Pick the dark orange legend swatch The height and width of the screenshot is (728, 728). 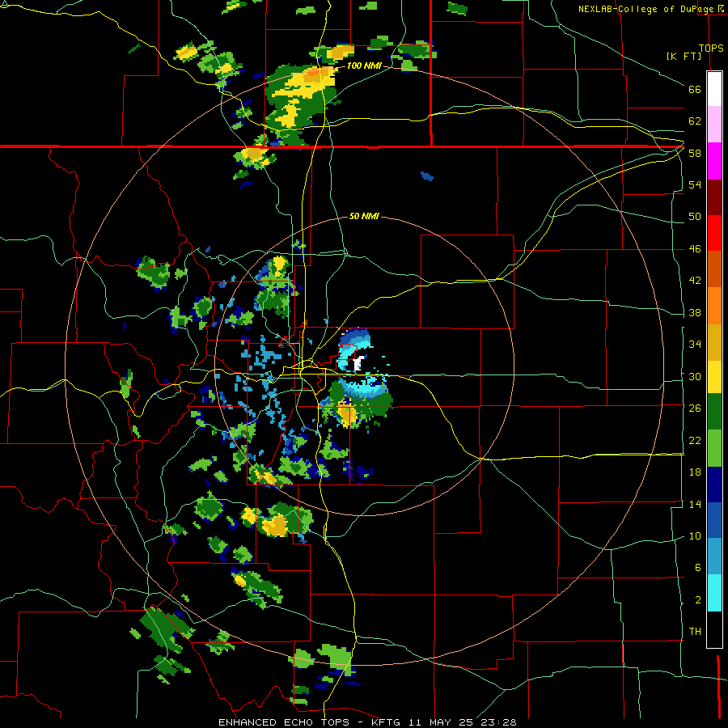[714, 269]
